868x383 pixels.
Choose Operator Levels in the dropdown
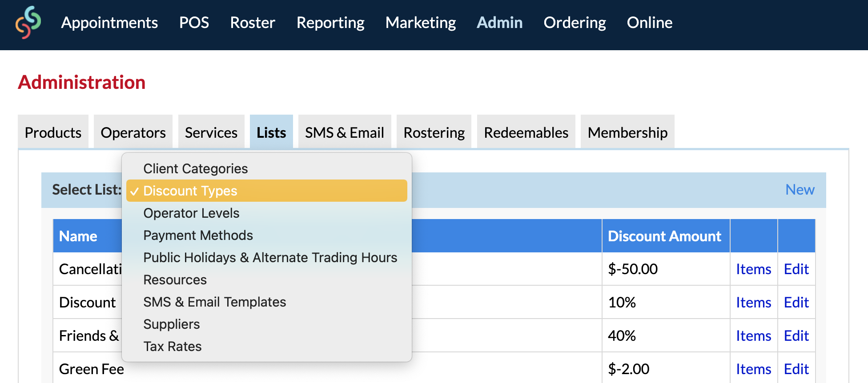267,213
